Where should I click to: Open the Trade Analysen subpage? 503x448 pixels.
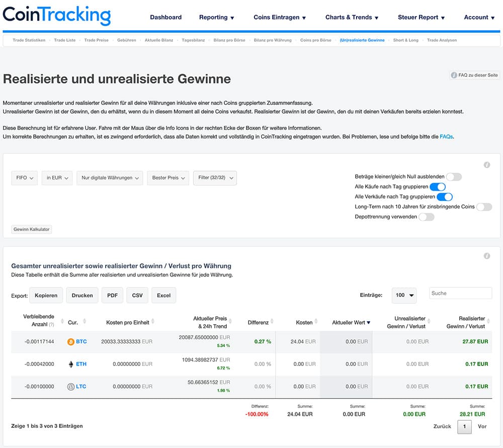click(x=442, y=40)
